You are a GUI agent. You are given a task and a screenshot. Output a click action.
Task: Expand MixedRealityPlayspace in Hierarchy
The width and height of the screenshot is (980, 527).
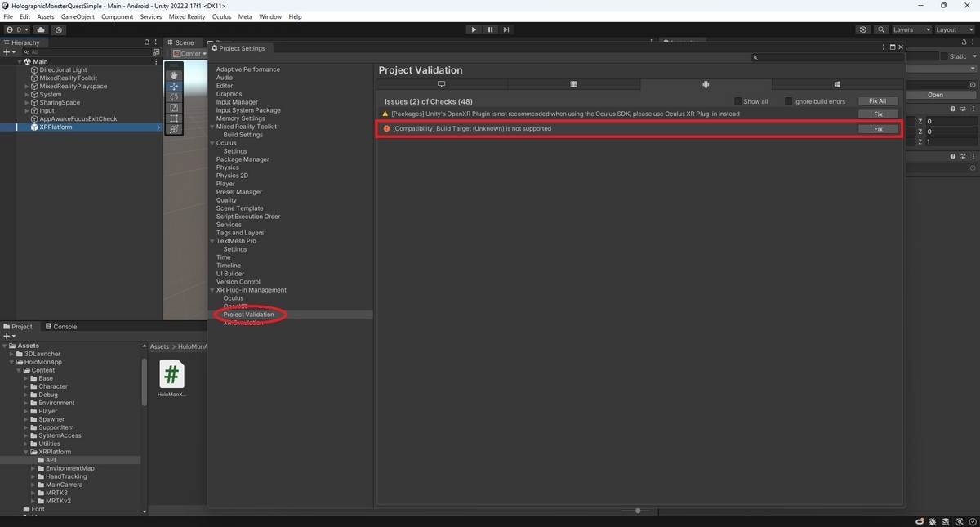point(27,86)
